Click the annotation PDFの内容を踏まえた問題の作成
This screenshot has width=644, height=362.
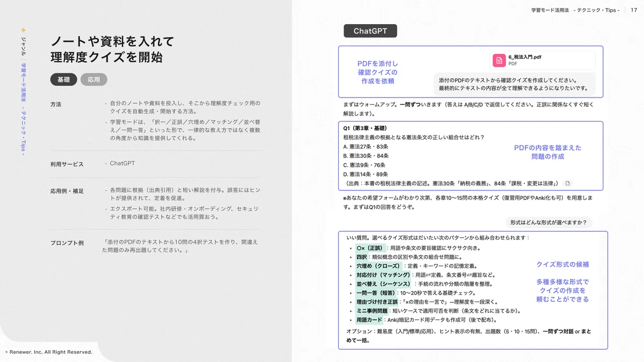pyautogui.click(x=547, y=152)
